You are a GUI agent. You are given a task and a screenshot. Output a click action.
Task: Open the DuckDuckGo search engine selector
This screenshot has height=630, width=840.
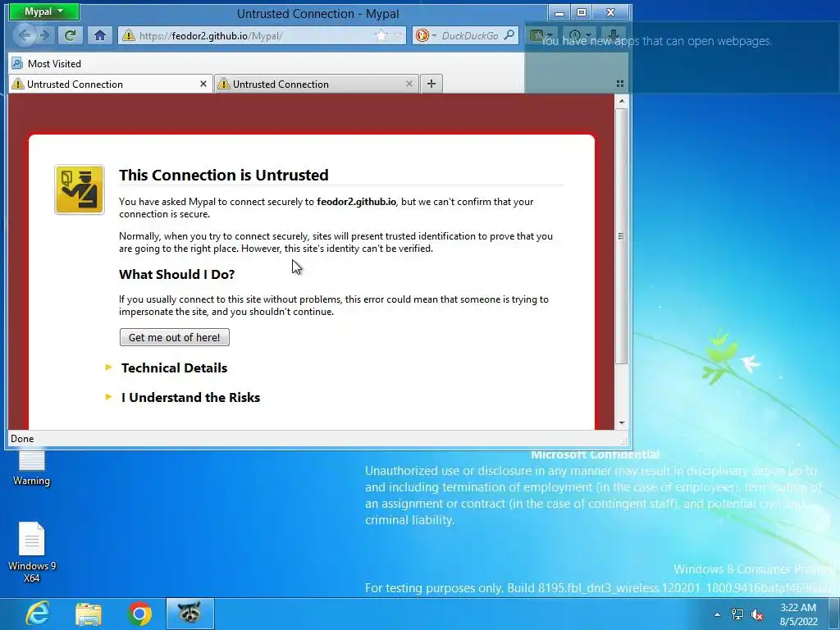[427, 35]
